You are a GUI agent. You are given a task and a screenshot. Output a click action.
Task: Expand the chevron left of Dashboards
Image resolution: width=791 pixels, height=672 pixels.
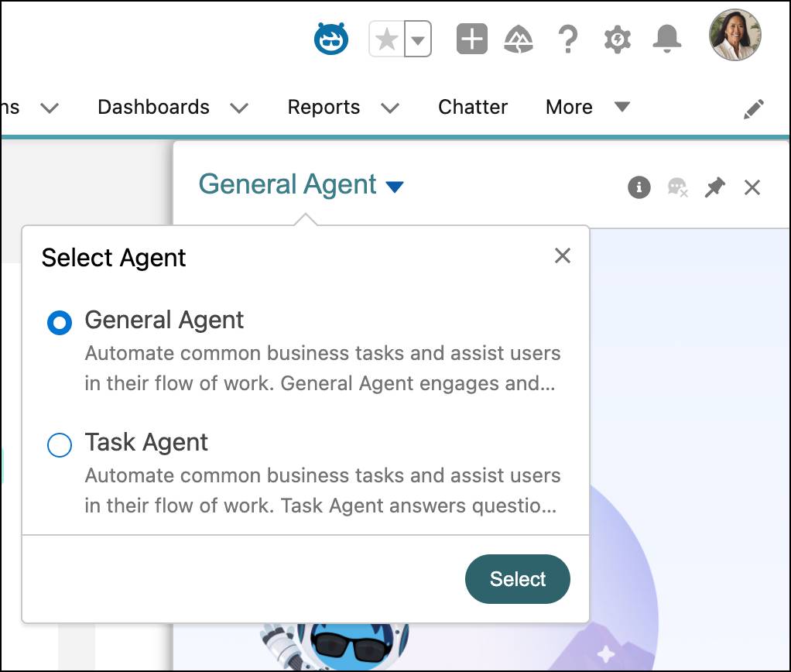click(50, 108)
